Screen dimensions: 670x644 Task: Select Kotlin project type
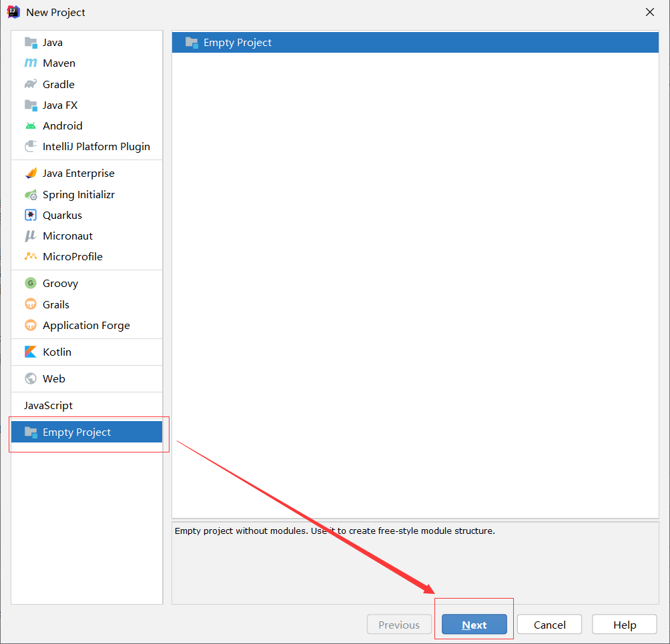coord(87,352)
